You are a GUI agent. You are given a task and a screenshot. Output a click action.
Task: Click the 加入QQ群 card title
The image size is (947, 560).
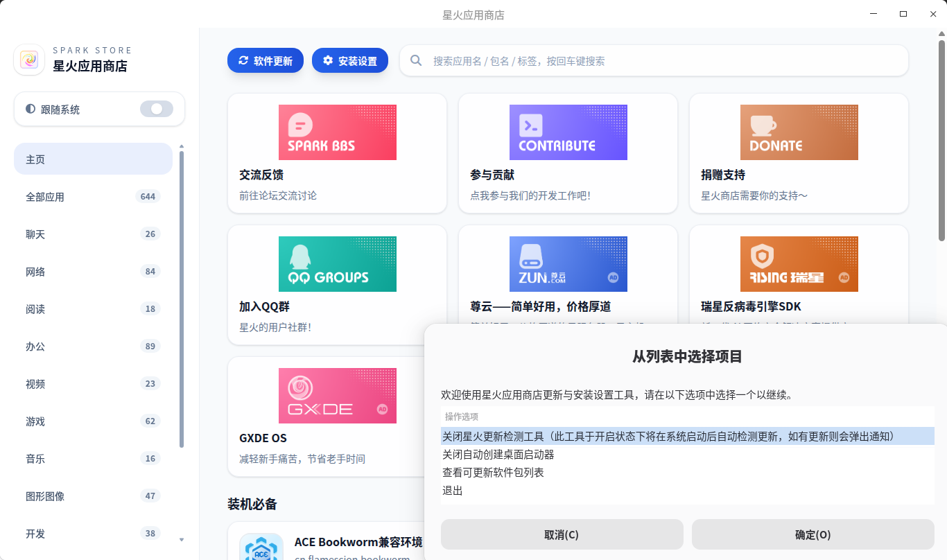point(263,306)
